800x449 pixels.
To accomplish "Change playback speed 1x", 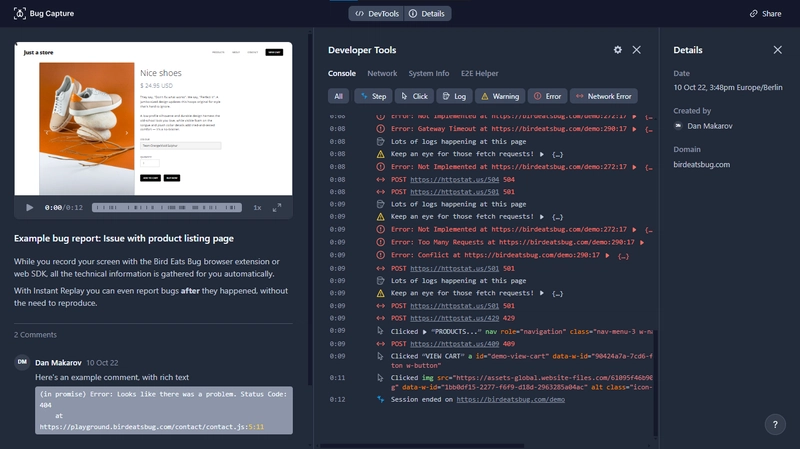I will click(257, 208).
